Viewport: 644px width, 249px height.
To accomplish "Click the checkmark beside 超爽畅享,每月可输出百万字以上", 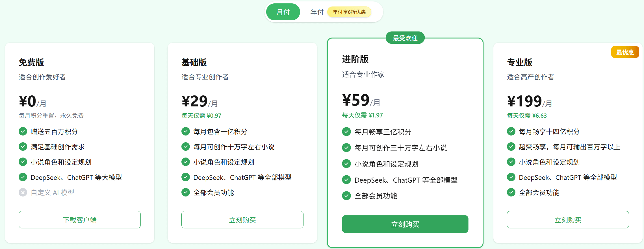I will (x=511, y=147).
